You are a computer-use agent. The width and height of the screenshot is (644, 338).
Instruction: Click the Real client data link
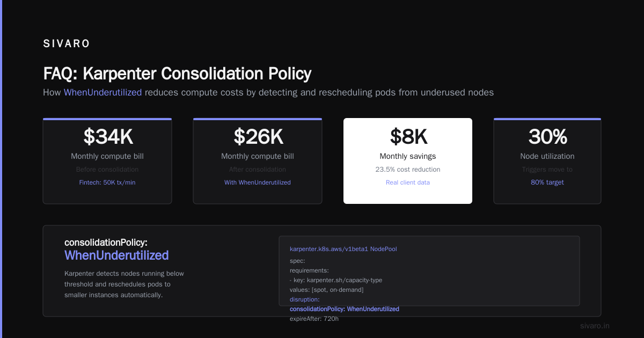point(408,182)
